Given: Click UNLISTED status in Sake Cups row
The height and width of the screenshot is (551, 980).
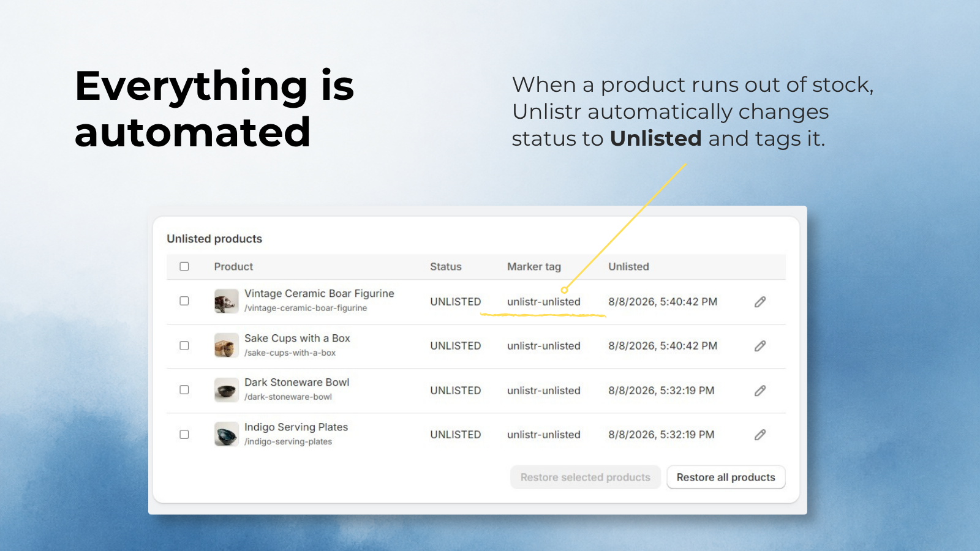Looking at the screenshot, I should point(456,346).
